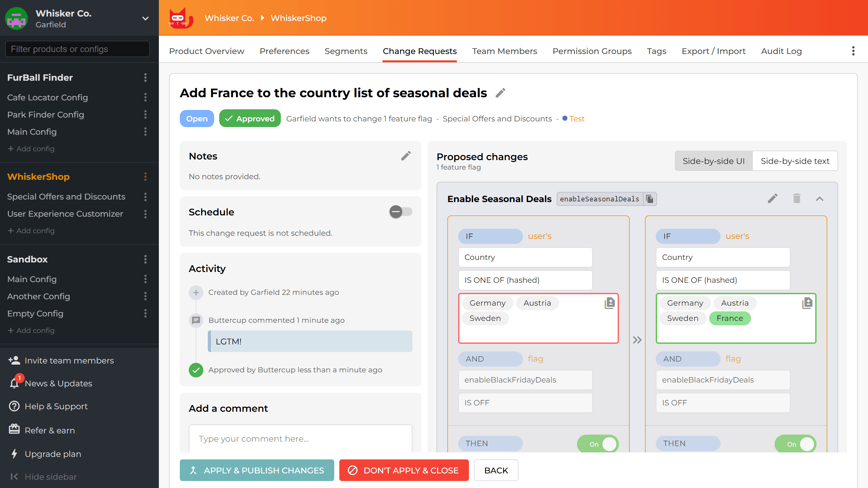
Task: Toggle the Schedule switch
Action: (x=401, y=212)
